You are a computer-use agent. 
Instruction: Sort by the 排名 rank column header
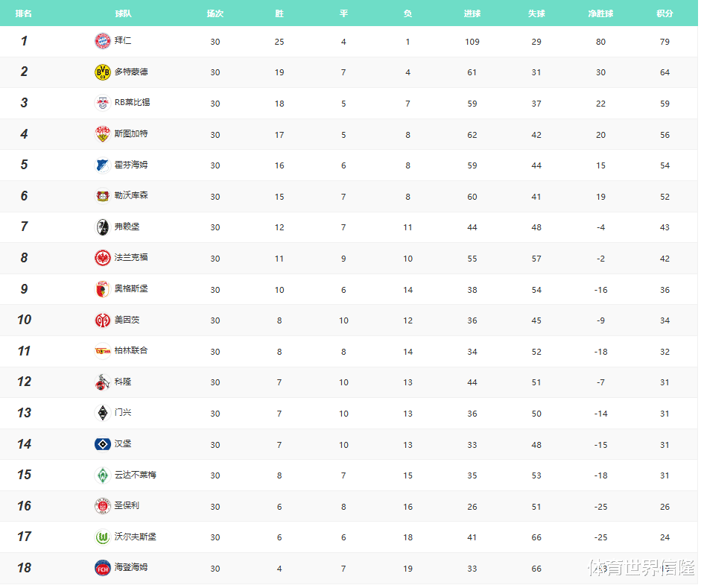[x=24, y=13]
